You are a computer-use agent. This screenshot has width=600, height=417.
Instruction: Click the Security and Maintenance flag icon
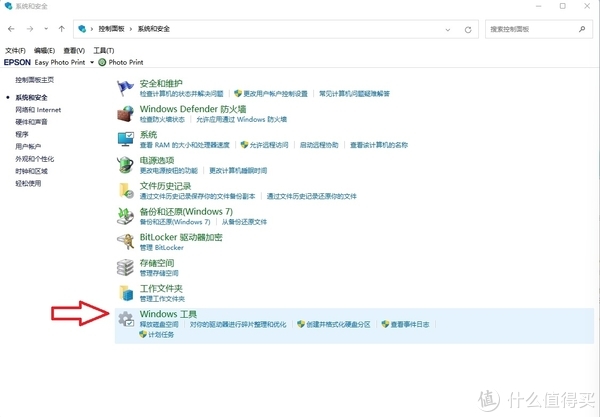[125, 88]
